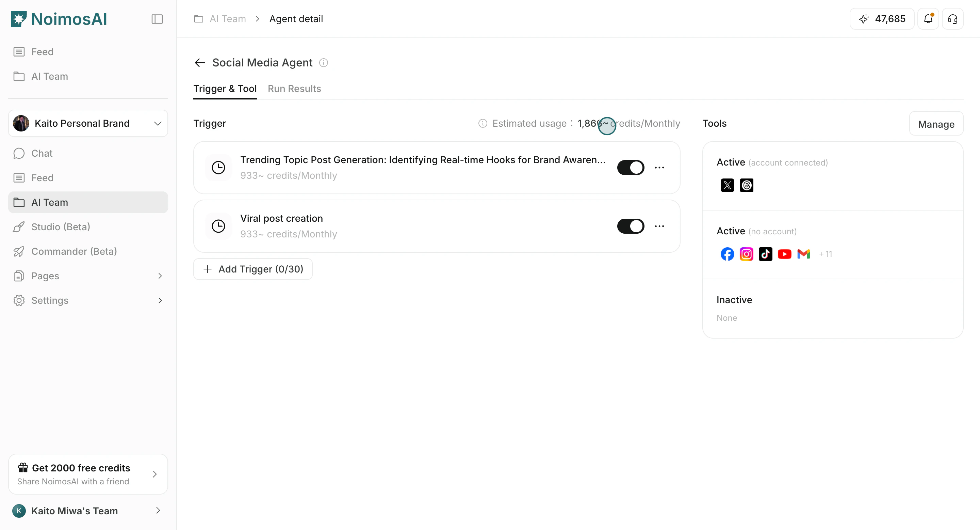Click Add Trigger
Screen dimensions: 980x530
[x=253, y=269]
